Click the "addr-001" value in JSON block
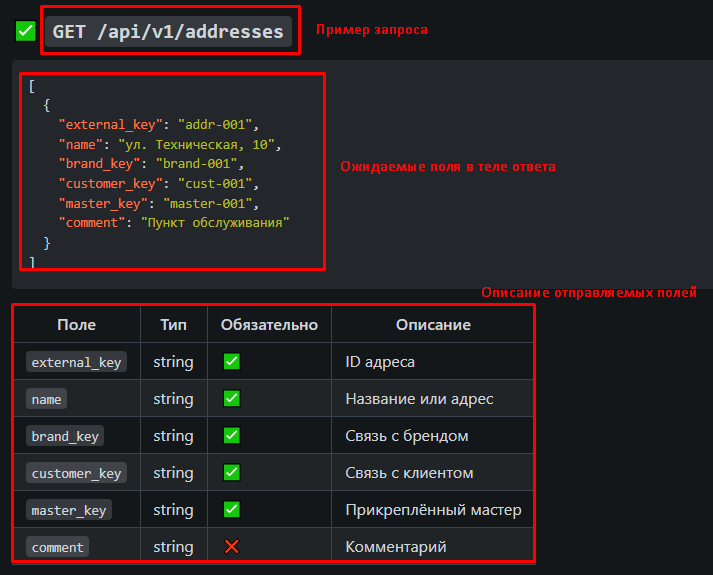The width and height of the screenshot is (713, 575). 217,125
